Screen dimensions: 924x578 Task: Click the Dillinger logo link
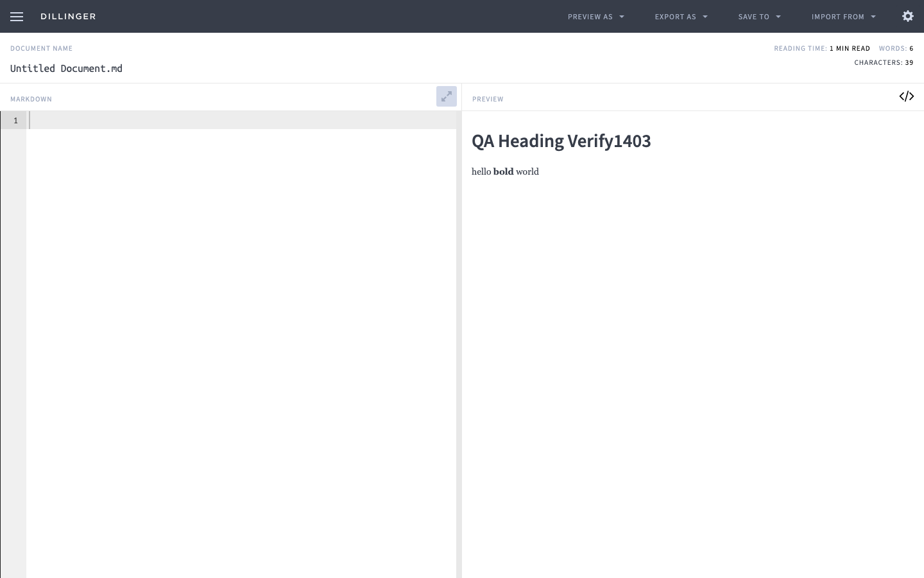[68, 17]
